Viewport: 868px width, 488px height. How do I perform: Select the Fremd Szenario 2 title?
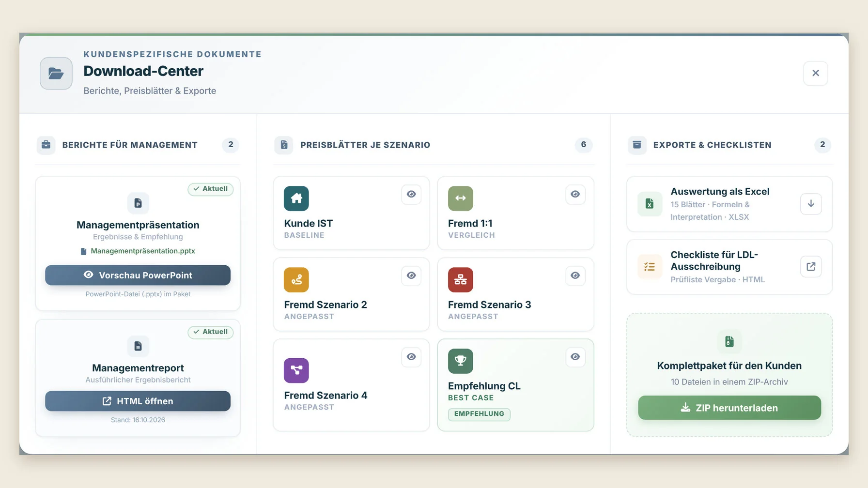tap(325, 305)
